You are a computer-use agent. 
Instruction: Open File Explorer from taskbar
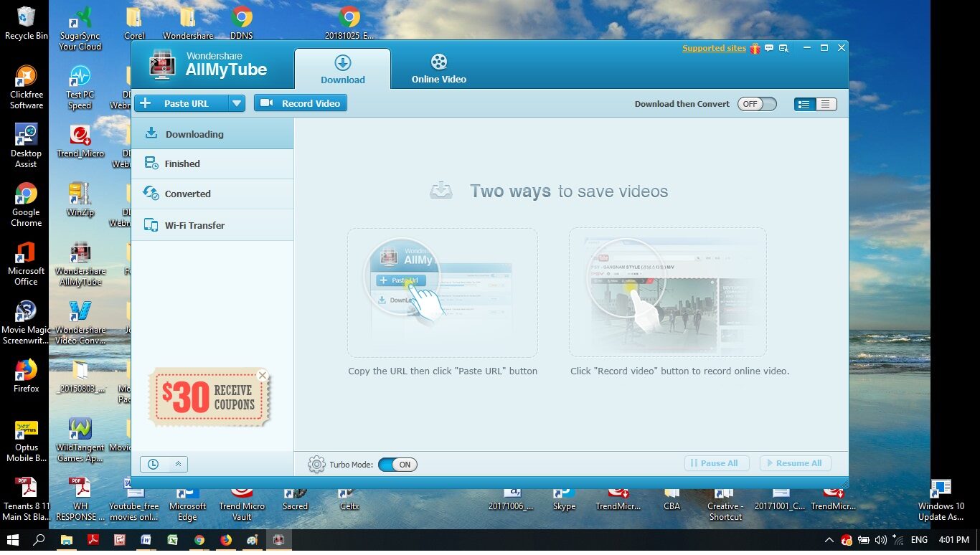coord(66,540)
